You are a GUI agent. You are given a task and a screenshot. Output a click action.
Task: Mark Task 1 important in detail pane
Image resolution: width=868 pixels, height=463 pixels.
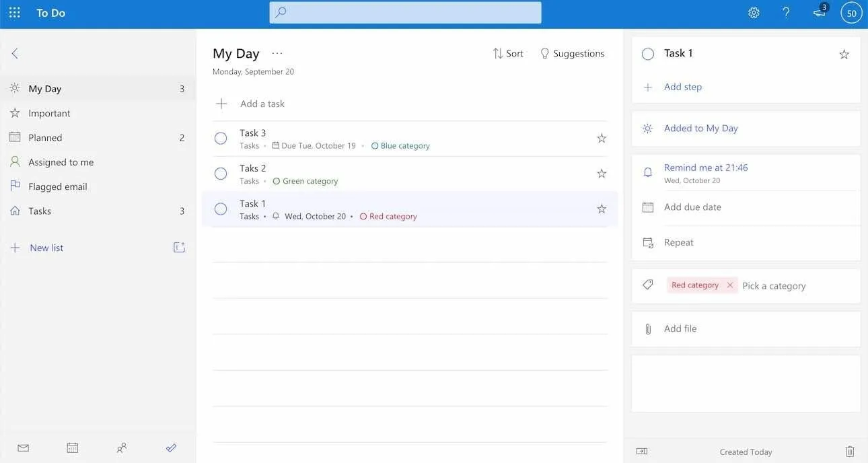tap(844, 55)
